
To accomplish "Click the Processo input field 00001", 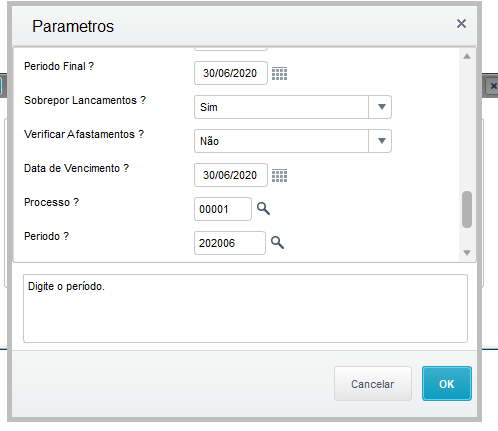I will [223, 209].
